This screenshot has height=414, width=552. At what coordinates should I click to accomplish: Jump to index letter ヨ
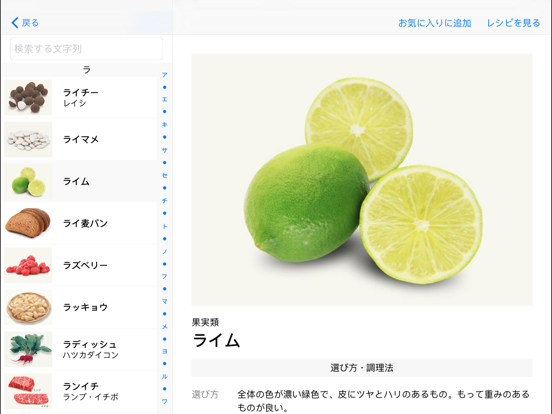pos(164,351)
